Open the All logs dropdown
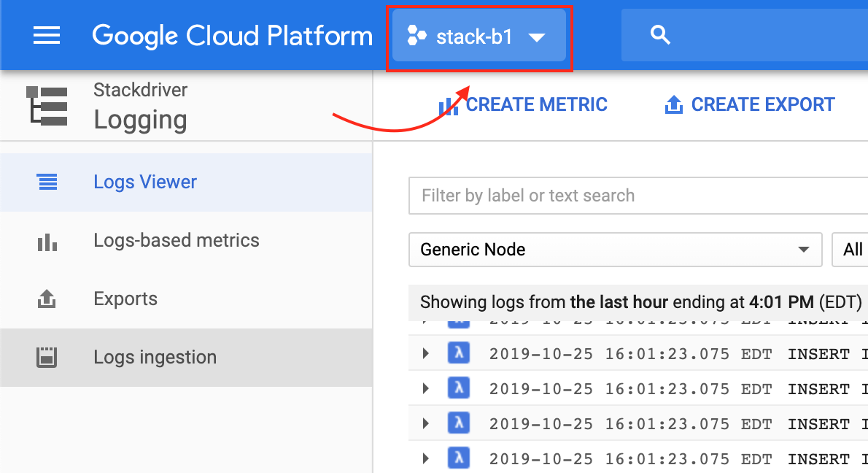The height and width of the screenshot is (473, 868). coord(850,250)
